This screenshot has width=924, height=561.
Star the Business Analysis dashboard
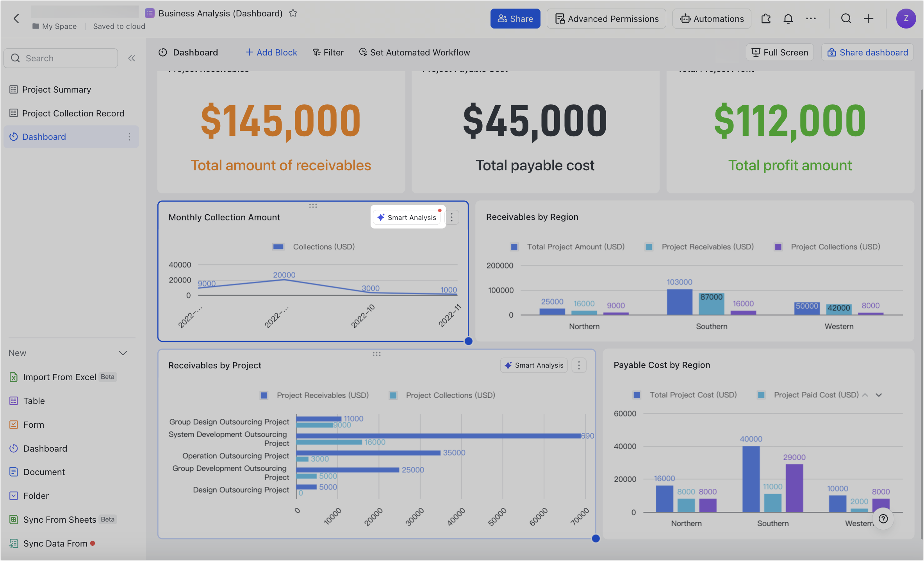(x=293, y=13)
